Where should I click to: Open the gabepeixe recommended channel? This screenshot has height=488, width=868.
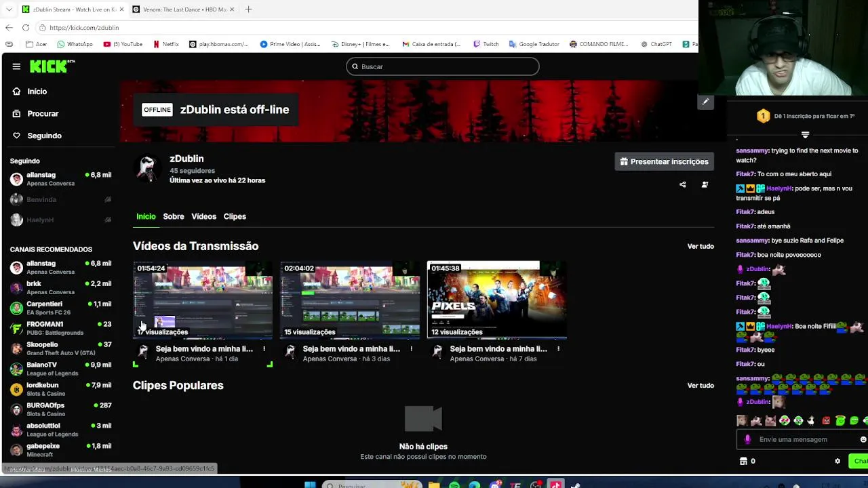pyautogui.click(x=60, y=450)
